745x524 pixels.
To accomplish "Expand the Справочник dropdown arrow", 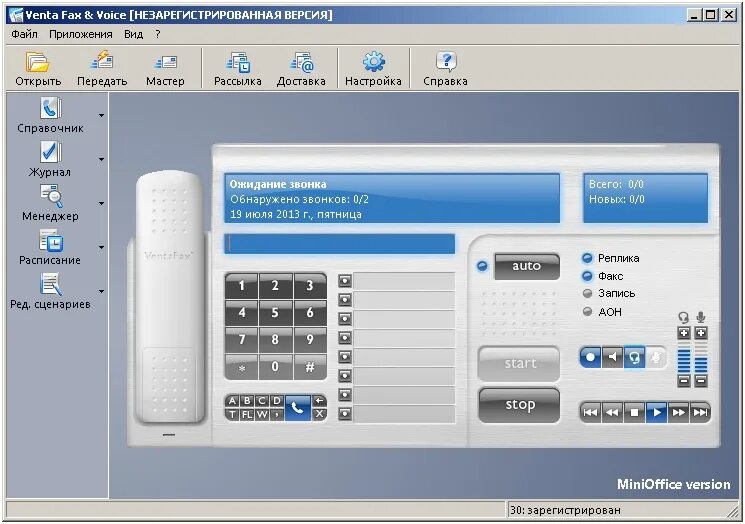I will [x=102, y=115].
